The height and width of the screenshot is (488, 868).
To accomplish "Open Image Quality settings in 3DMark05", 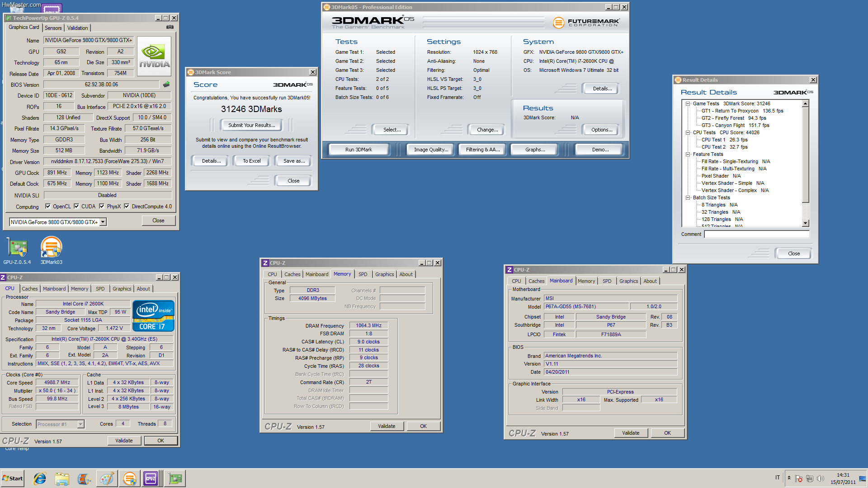I will tap(431, 150).
